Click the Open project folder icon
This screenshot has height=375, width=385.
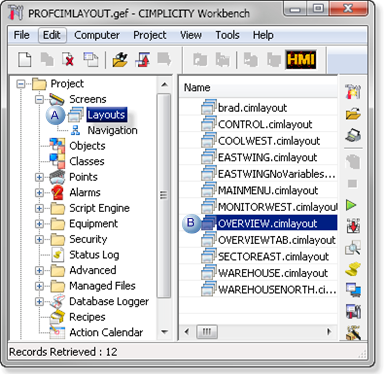(x=120, y=60)
